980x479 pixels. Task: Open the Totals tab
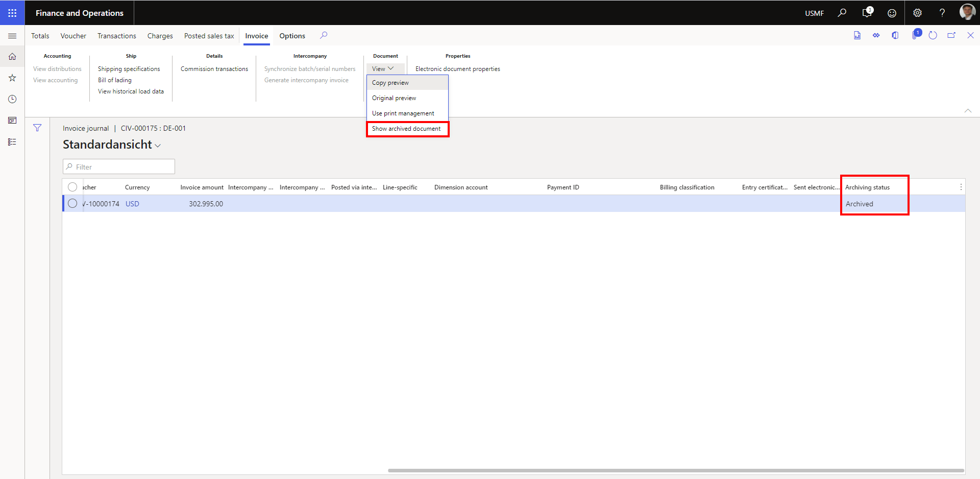tap(40, 36)
